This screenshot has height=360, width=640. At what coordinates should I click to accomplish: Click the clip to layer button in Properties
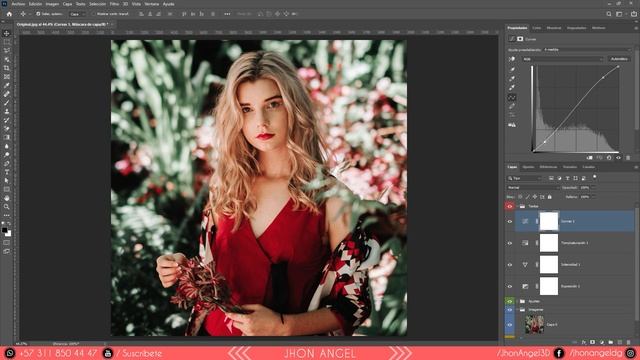[589, 158]
